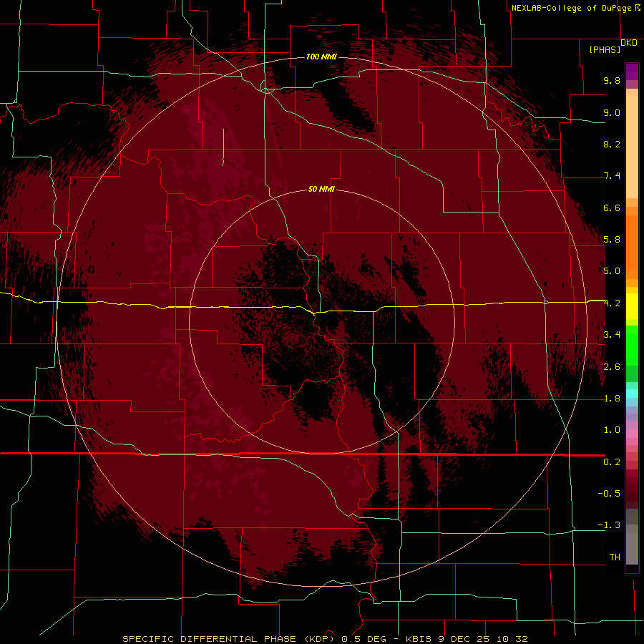Click the yellow segment of the color bar
644x644 pixels.
click(x=632, y=306)
